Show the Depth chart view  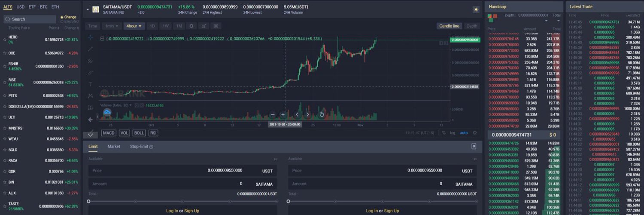point(471,26)
